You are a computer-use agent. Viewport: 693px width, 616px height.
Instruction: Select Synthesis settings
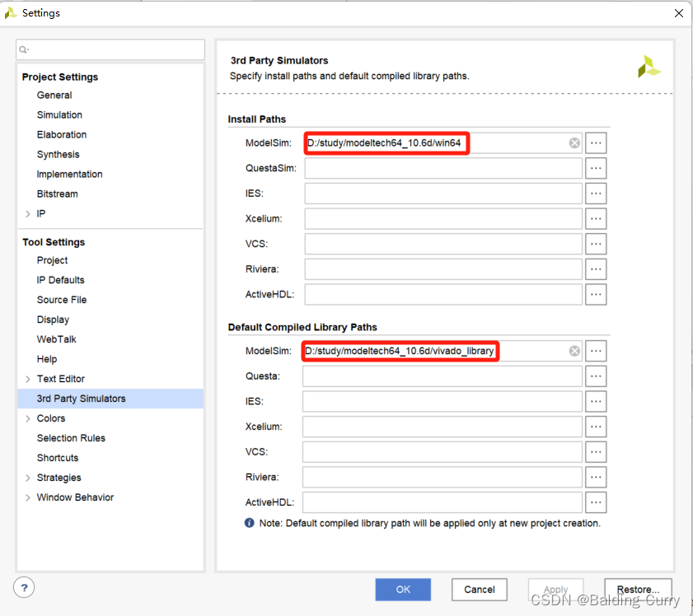coord(59,155)
